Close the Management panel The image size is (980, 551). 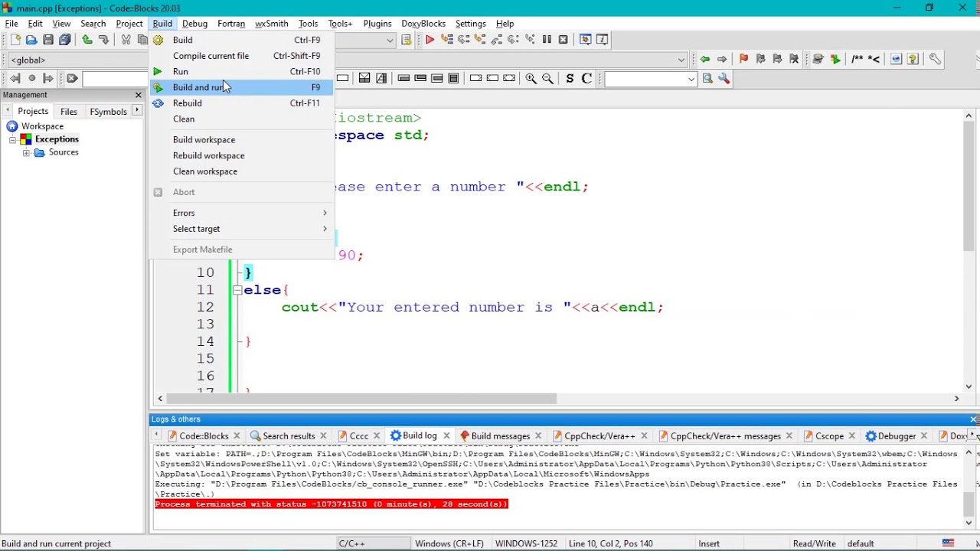coord(139,95)
